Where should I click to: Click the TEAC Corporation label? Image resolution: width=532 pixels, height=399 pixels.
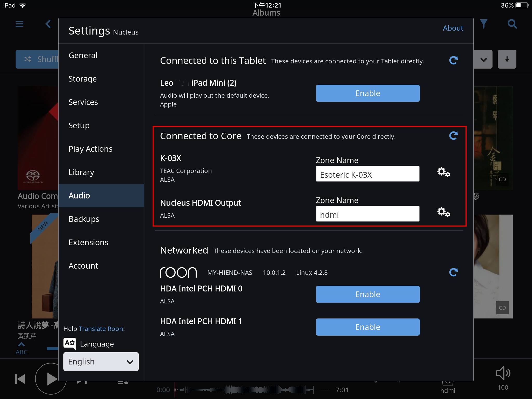[x=186, y=171]
